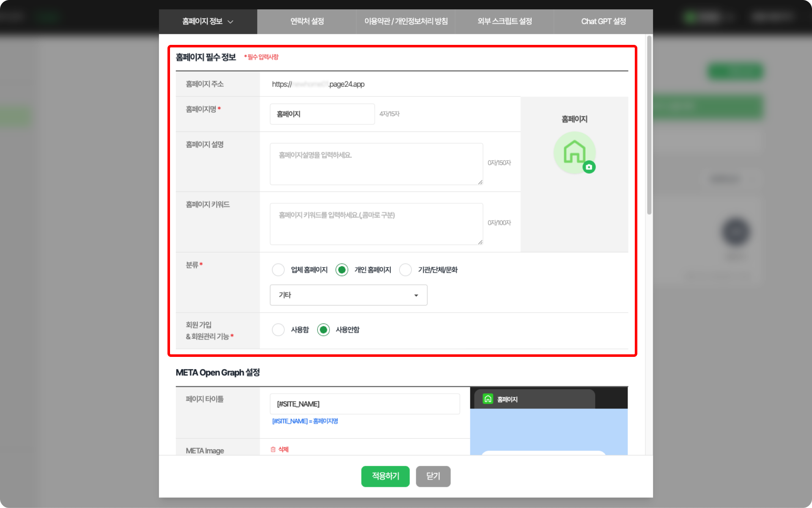Go to Chat GPT 설정 tab
This screenshot has height=508, width=812.
603,22
